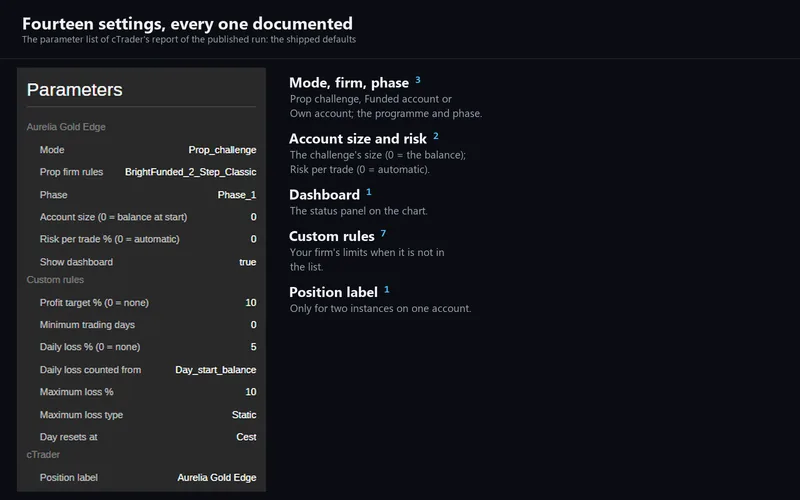Select the Prop_challenge Mode value
The width and height of the screenshot is (800, 500).
(x=222, y=150)
